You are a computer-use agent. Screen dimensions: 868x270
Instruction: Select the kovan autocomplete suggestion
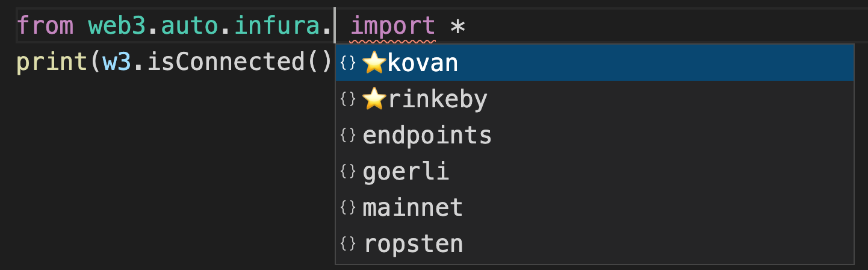click(423, 63)
